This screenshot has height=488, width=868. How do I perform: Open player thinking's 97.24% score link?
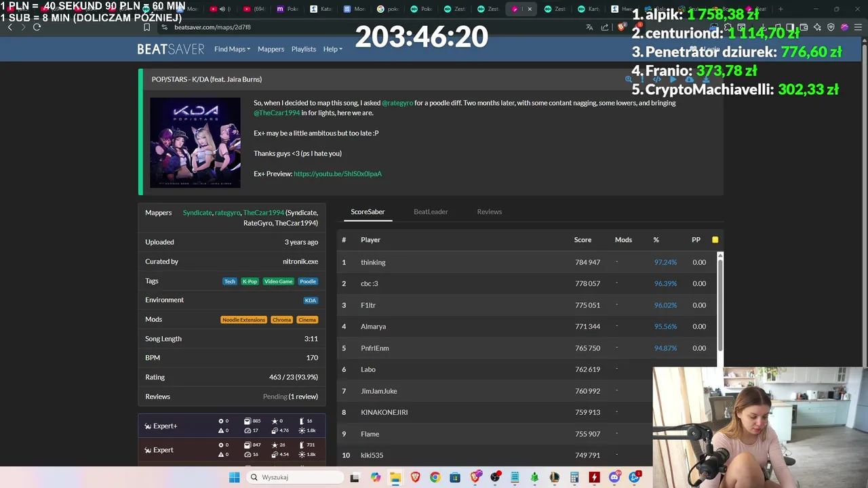tap(665, 262)
